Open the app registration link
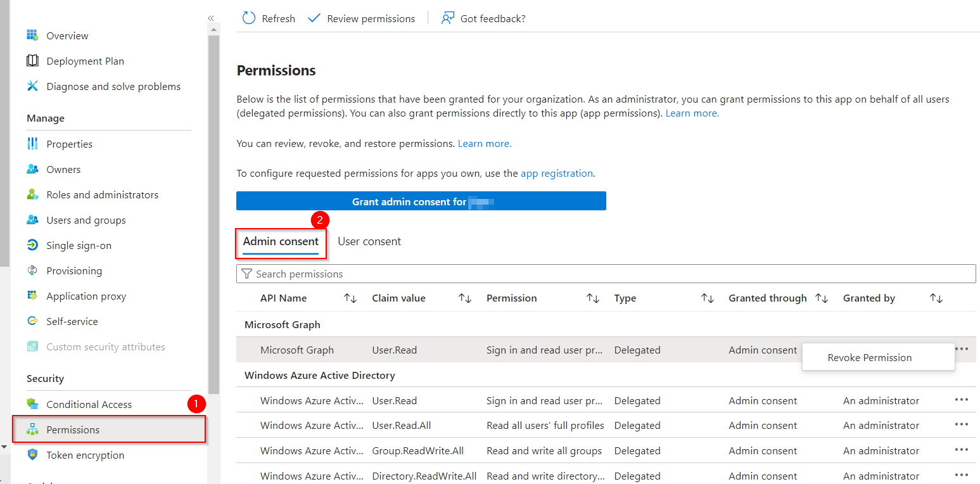 [x=556, y=173]
